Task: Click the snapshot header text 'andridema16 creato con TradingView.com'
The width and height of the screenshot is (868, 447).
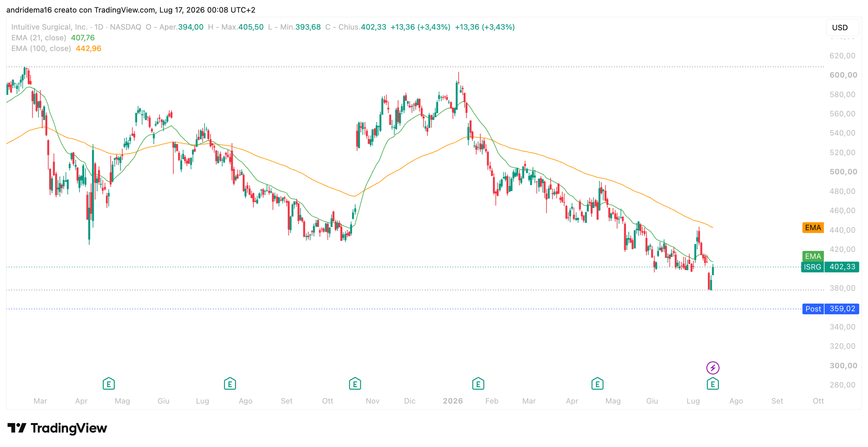Action: pyautogui.click(x=81, y=10)
